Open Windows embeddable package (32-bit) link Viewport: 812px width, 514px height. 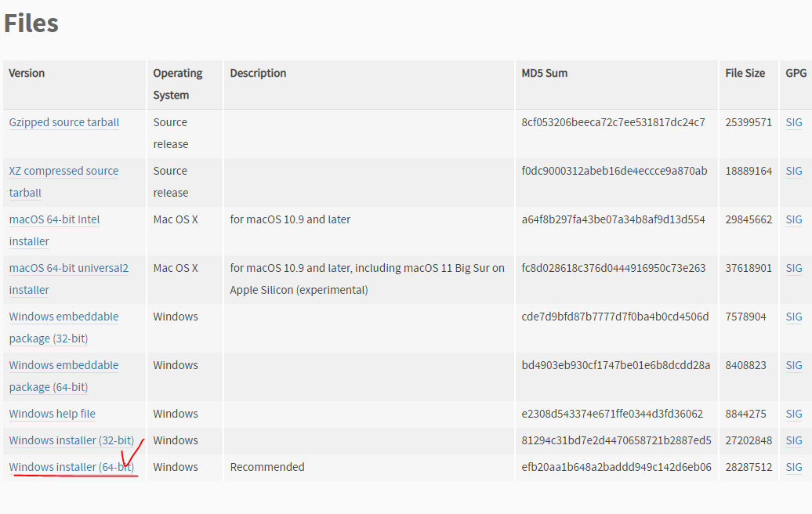(63, 328)
